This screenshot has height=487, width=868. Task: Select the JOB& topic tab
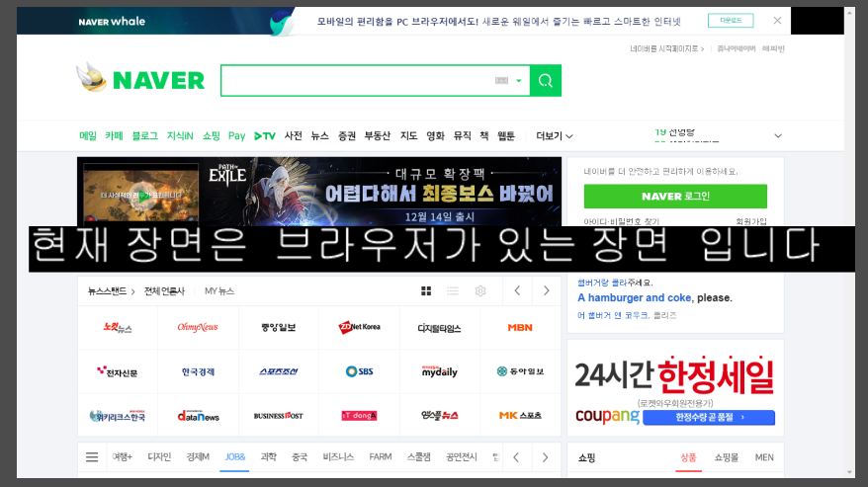coord(234,457)
